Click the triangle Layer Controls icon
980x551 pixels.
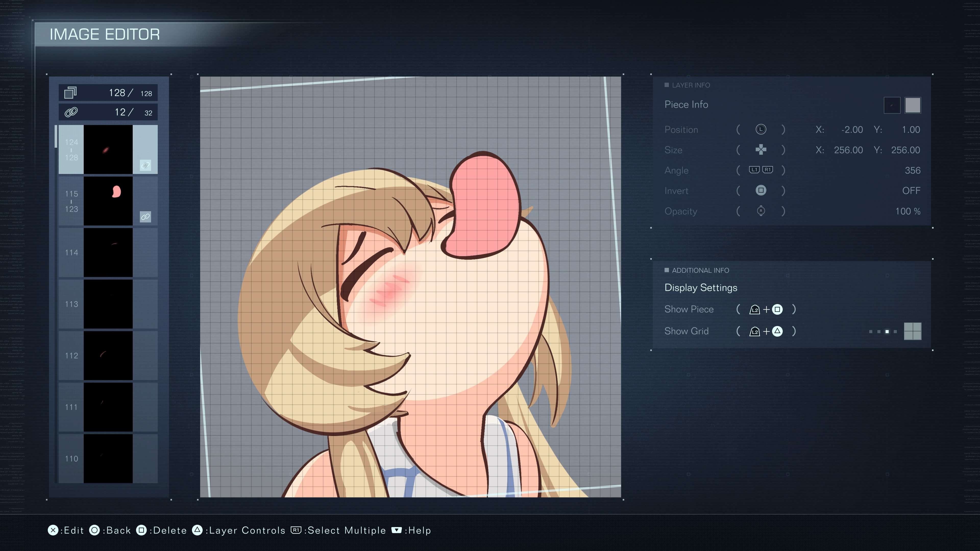click(197, 530)
